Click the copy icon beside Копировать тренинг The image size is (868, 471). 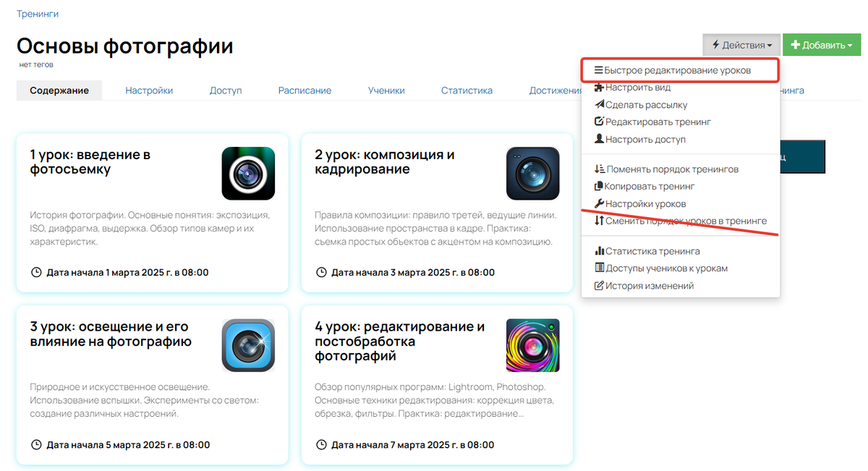(x=599, y=187)
